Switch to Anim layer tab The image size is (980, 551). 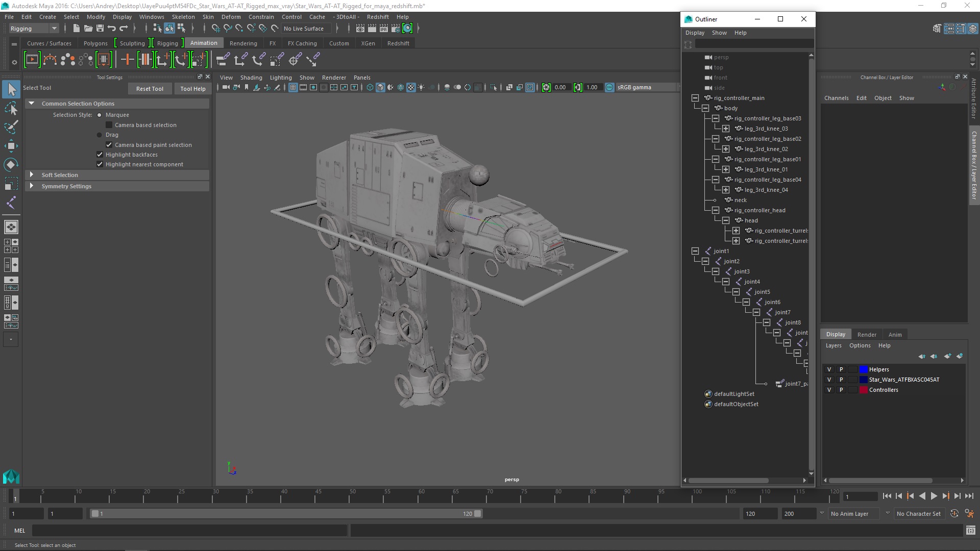(895, 335)
